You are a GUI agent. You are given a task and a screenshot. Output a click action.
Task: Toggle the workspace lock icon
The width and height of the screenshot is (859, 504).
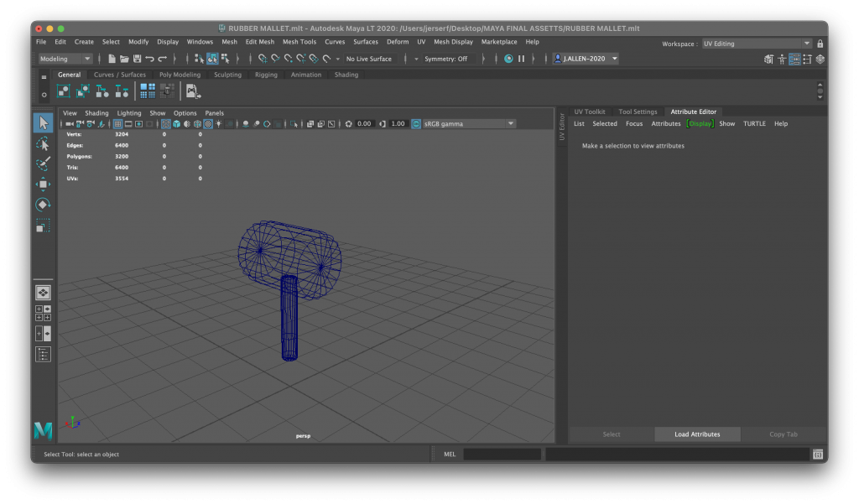tap(820, 44)
